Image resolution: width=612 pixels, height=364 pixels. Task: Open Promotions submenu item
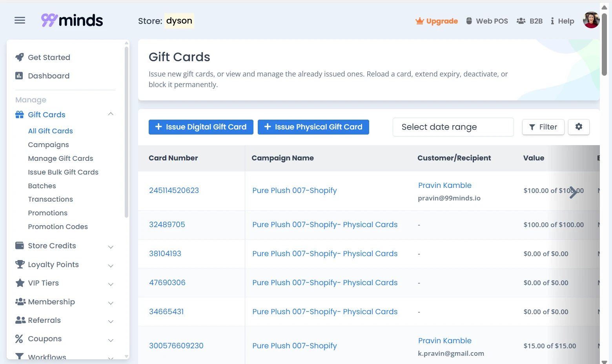(x=47, y=213)
